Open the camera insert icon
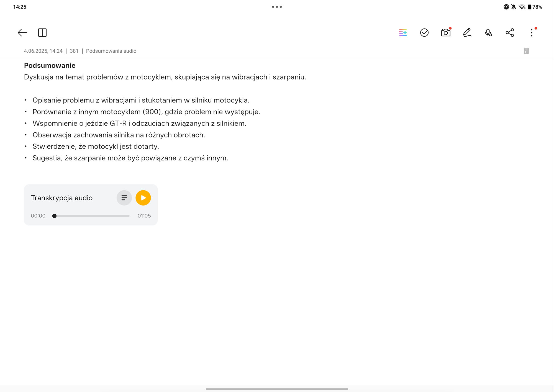 point(446,33)
